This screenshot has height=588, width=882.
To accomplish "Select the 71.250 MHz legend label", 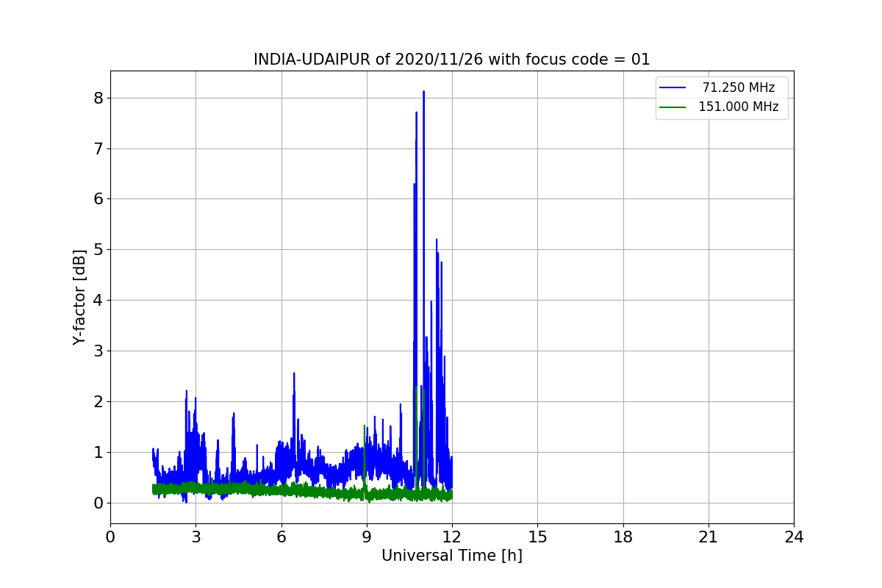I will 738,87.
